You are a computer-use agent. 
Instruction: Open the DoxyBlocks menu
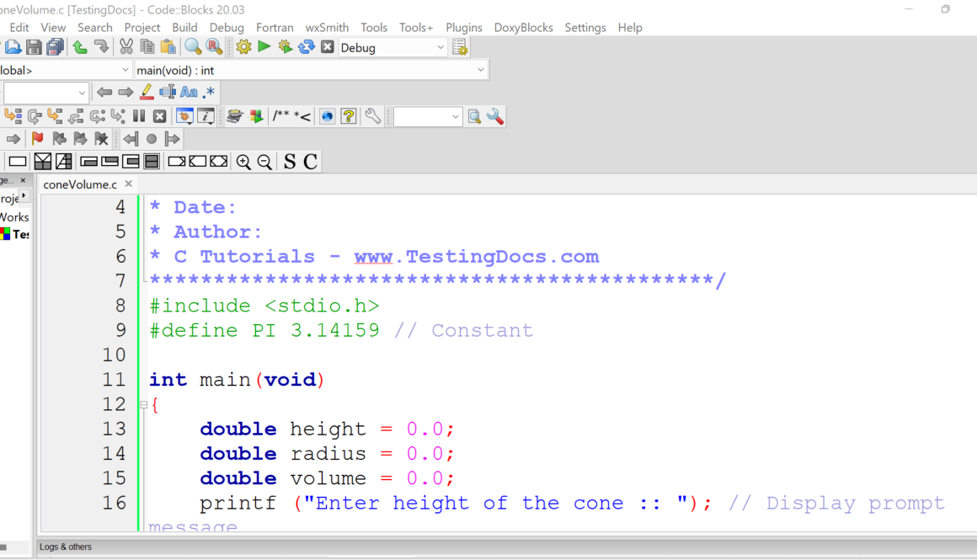pyautogui.click(x=523, y=27)
